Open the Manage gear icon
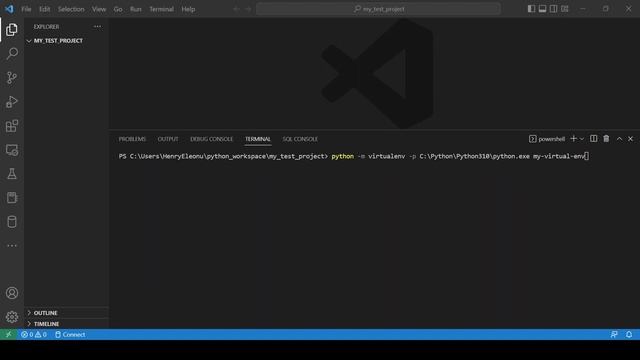 tap(12, 317)
